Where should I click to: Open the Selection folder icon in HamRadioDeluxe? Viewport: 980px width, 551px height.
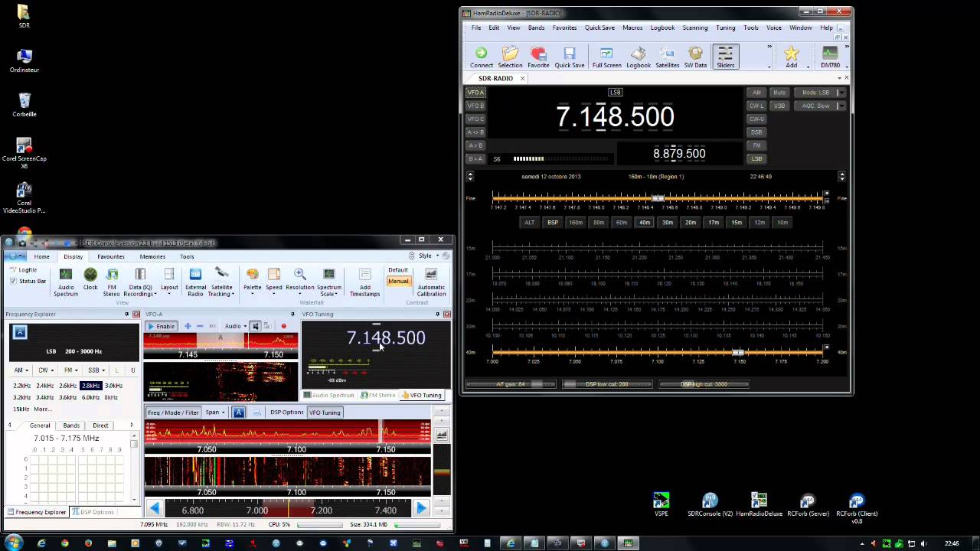click(x=510, y=57)
